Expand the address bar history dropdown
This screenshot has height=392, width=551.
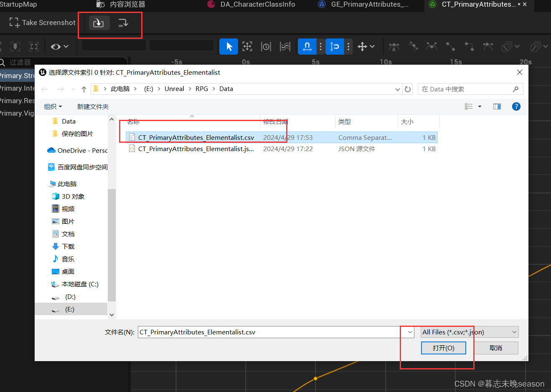click(x=397, y=89)
